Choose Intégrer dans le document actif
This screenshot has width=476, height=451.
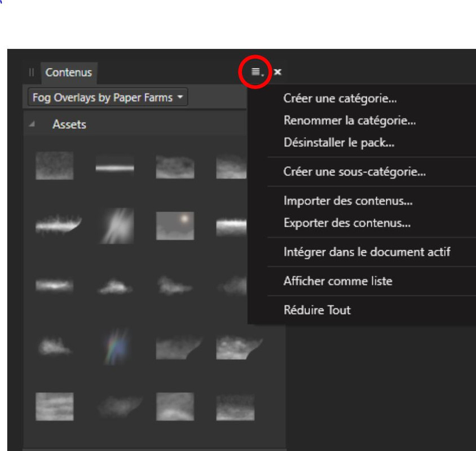pyautogui.click(x=367, y=252)
